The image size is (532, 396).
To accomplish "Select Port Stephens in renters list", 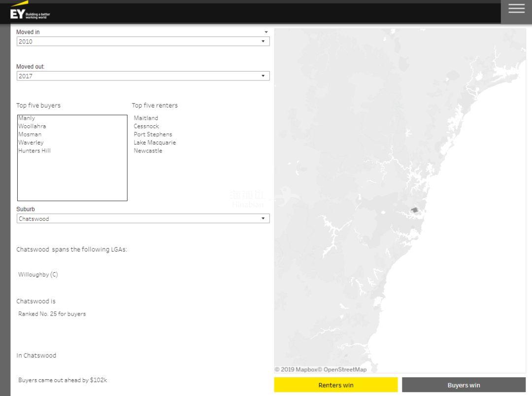I will tap(153, 134).
